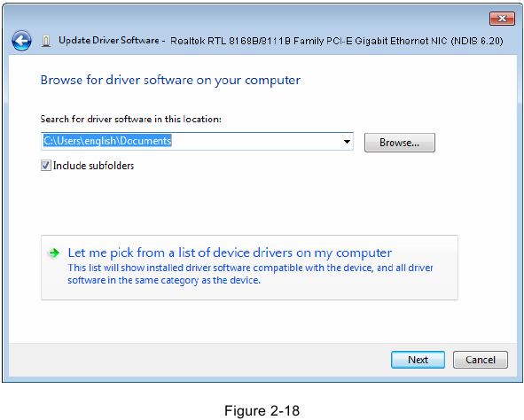
Task: Proceed with the Next button
Action: [x=418, y=360]
